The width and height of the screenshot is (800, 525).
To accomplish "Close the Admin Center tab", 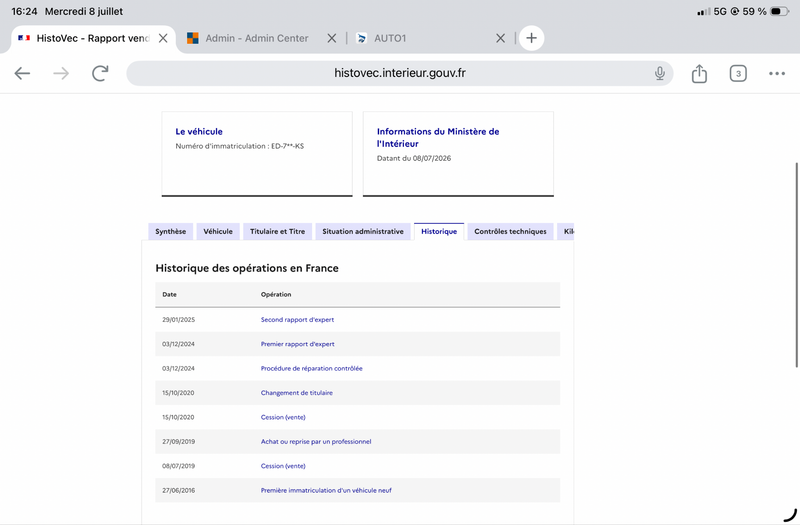I will pos(332,38).
